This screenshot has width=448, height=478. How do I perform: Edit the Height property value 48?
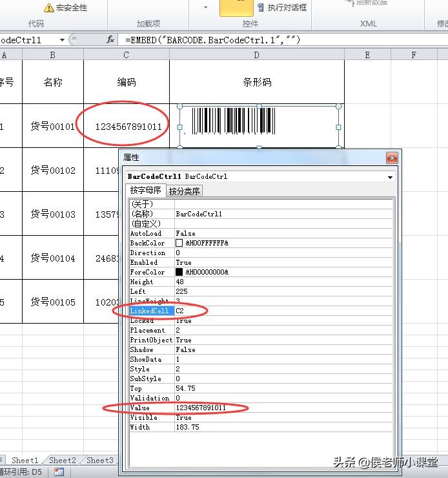[x=283, y=282]
